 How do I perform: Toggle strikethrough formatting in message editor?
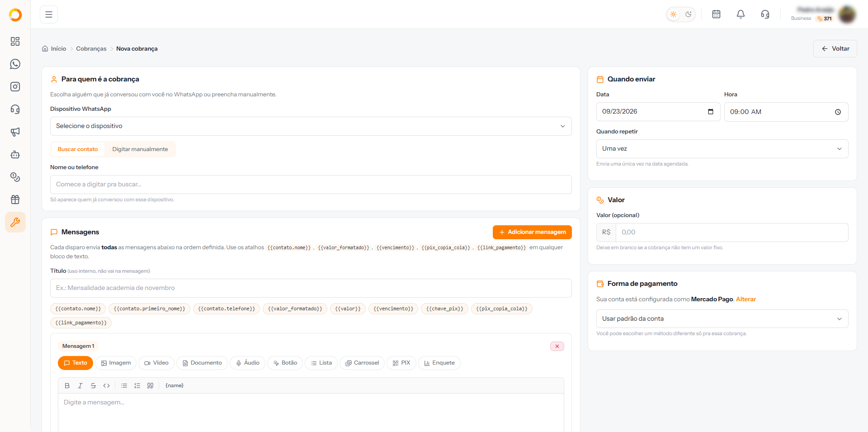pyautogui.click(x=93, y=386)
